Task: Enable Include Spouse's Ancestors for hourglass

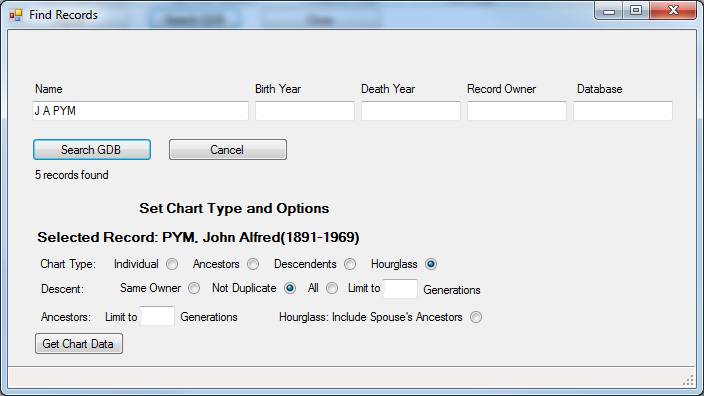Action: click(476, 317)
